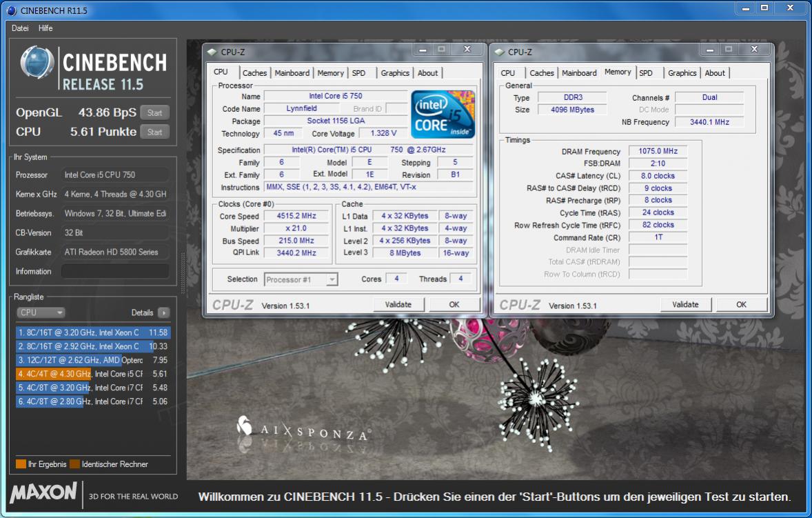Switch to SPD tab in right CPU-Z
The image size is (812, 518).
[646, 73]
